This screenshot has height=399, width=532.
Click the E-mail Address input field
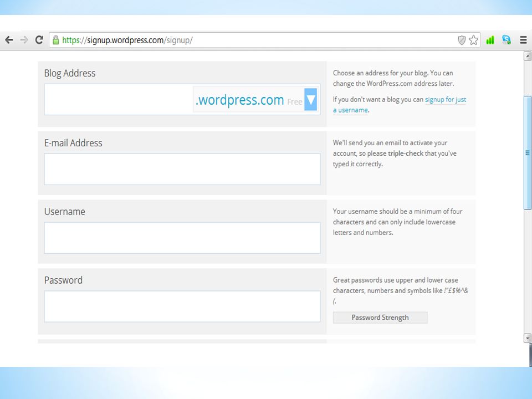tap(182, 169)
